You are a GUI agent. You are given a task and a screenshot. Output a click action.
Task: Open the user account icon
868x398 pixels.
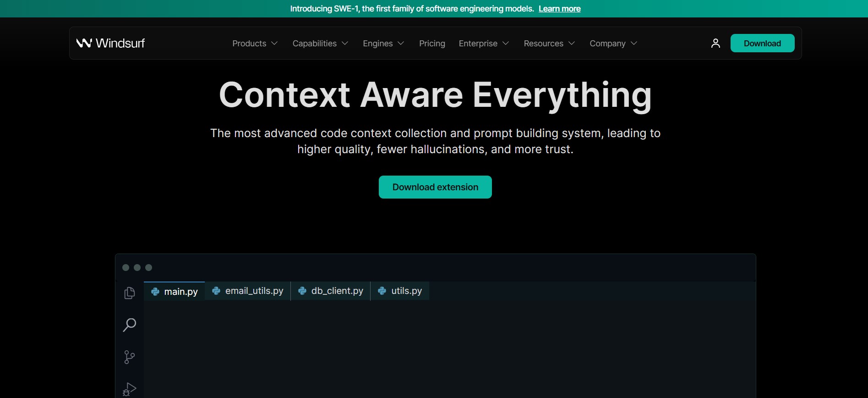[715, 43]
